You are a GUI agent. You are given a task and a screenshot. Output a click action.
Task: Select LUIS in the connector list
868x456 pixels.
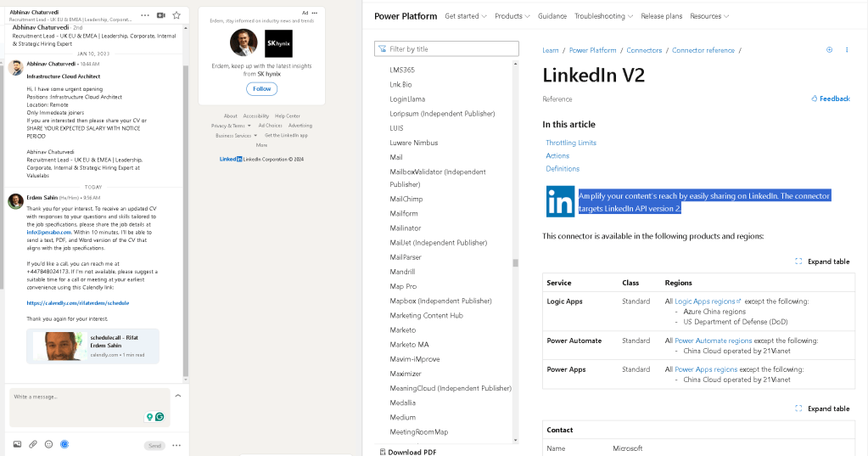tap(396, 128)
